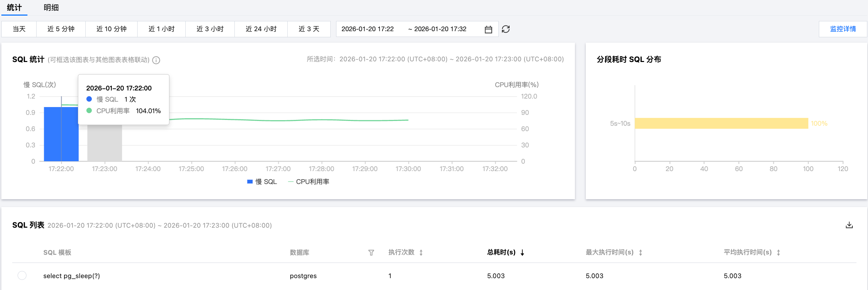Click the yellow 5s~10s distribution bar
868x290 pixels.
point(721,123)
